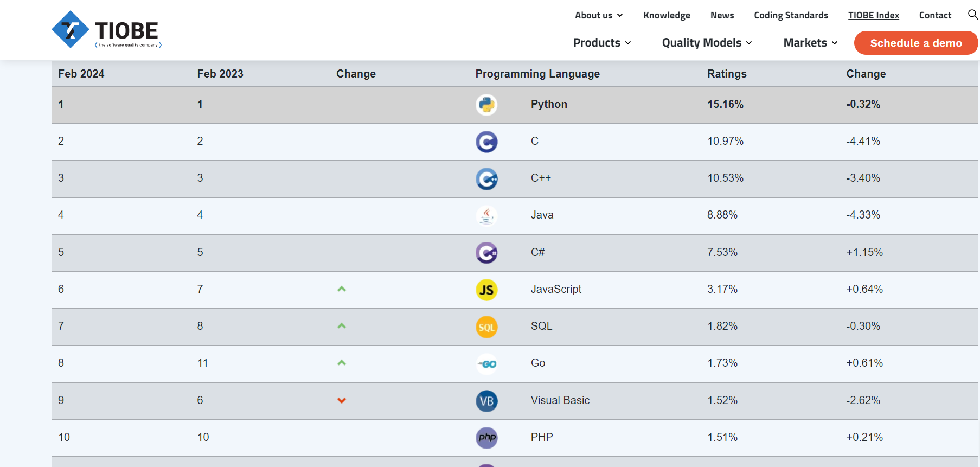Expand the Products dropdown
This screenshot has width=980, height=467.
pos(602,42)
